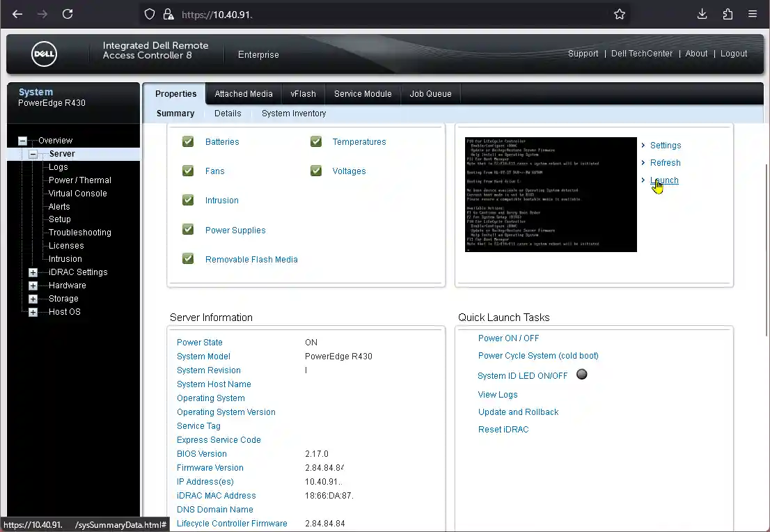Image resolution: width=770 pixels, height=532 pixels.
Task: Open the Temperatures health link
Action: (359, 142)
